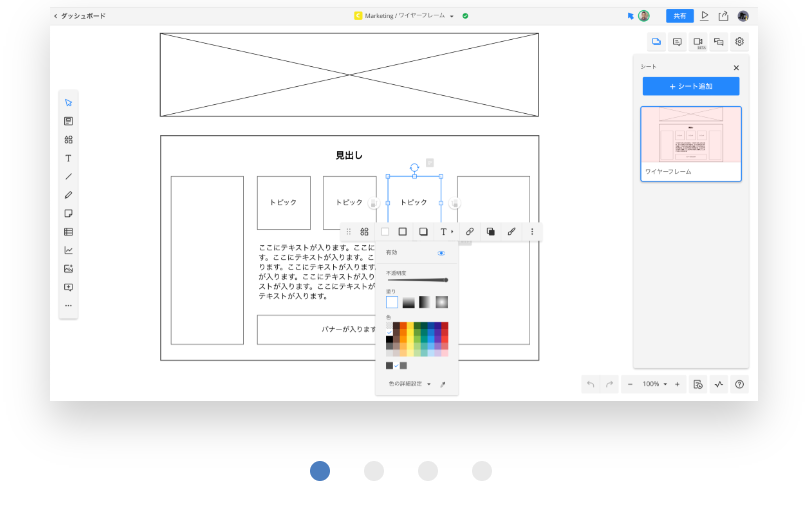Viewport: 808px width, 516px height.
Task: Open the zoom 100% dropdown
Action: (x=654, y=384)
